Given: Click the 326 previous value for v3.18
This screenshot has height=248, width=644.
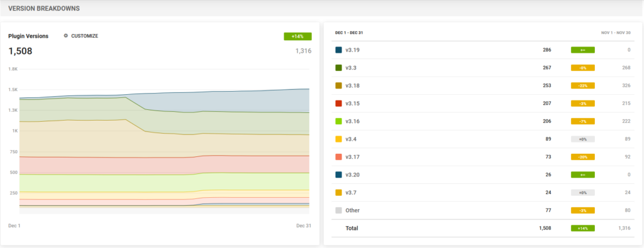Looking at the screenshot, I should [626, 85].
